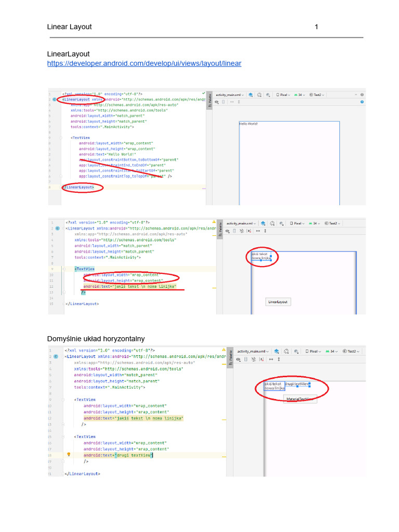The height and width of the screenshot is (532, 399).
Task: Click orientation rotate icon in first screenshot
Action: point(259,95)
